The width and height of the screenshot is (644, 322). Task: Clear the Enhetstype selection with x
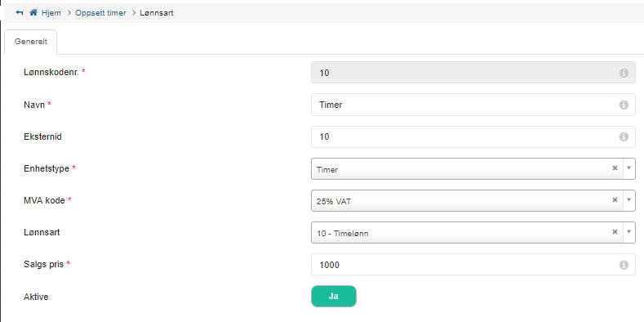coord(615,168)
